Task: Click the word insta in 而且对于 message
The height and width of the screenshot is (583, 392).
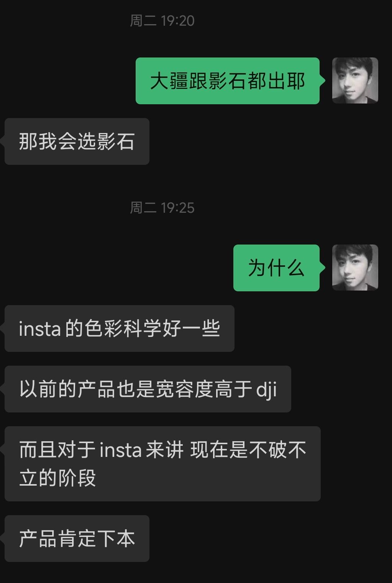Action: coord(121,450)
